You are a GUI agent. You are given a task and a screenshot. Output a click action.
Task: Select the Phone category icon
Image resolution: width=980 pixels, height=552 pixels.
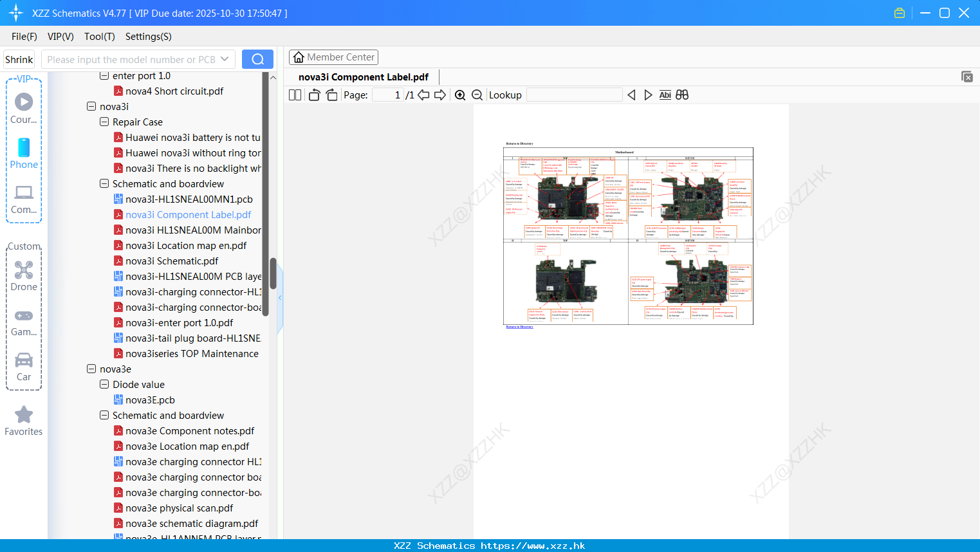pyautogui.click(x=24, y=153)
